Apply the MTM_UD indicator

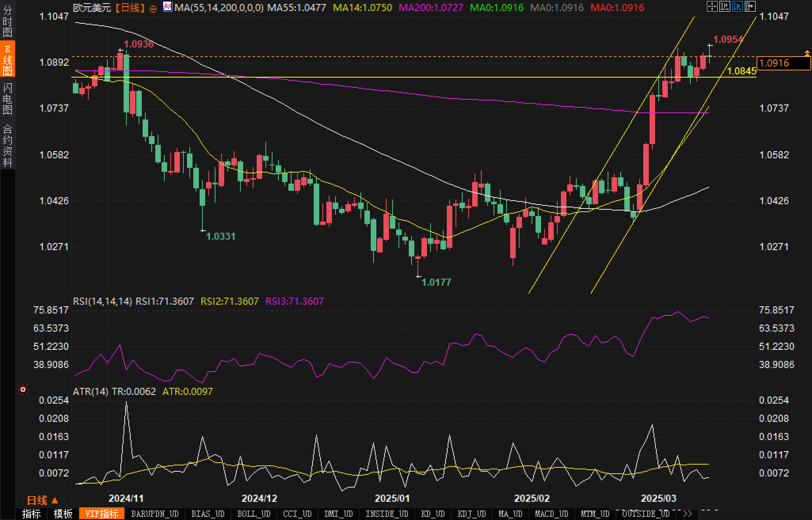[x=595, y=514]
